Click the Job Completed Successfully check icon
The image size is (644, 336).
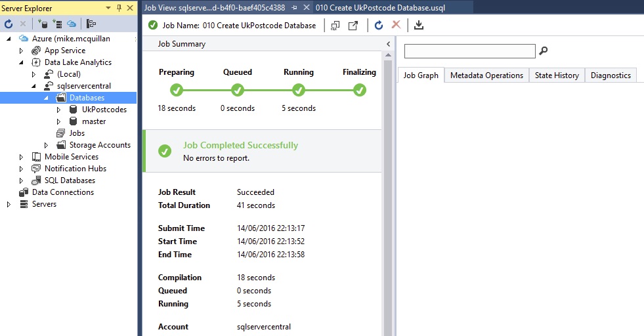[165, 151]
